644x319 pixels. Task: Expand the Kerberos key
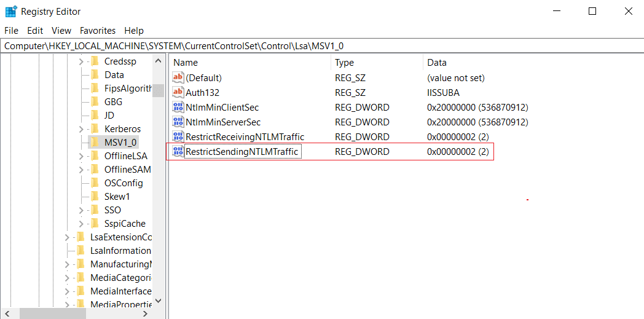tap(81, 129)
